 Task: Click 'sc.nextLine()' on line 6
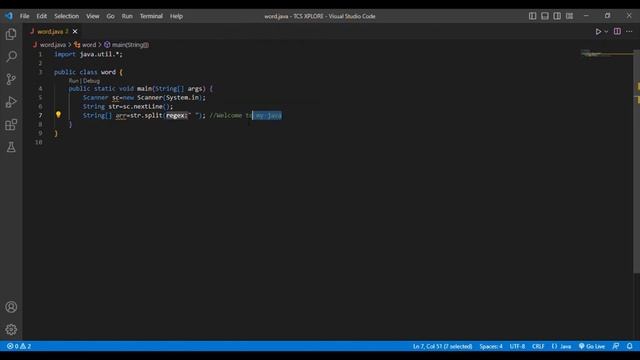point(148,107)
